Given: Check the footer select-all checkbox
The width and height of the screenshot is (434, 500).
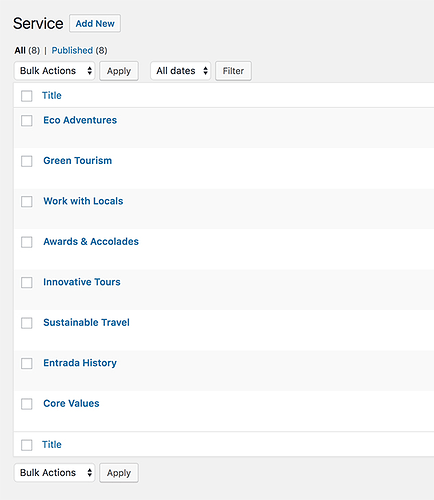Looking at the screenshot, I should click(x=27, y=445).
